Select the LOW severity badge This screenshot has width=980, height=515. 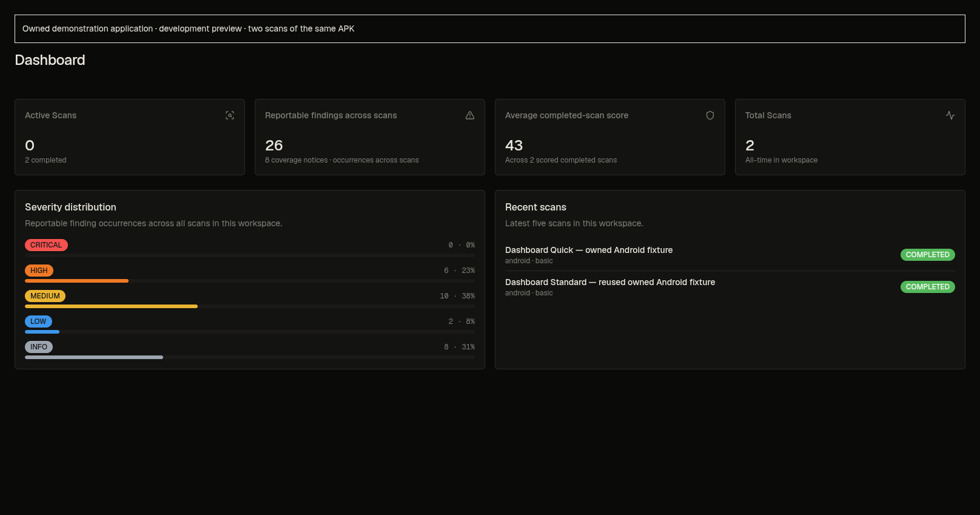tap(38, 321)
